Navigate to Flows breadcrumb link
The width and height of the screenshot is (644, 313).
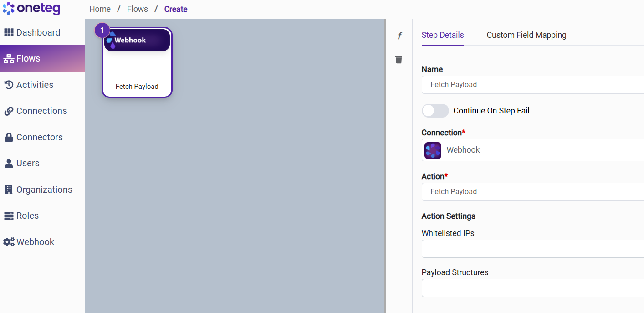138,9
